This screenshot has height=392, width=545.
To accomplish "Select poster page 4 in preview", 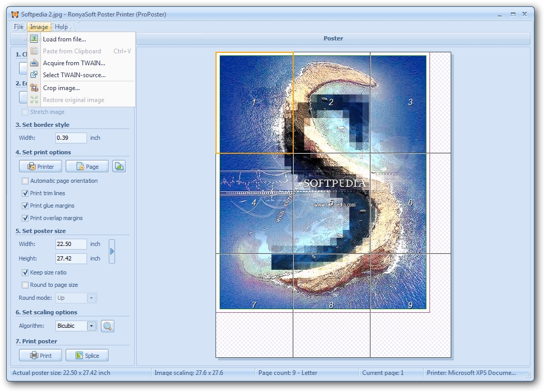I will 254,204.
